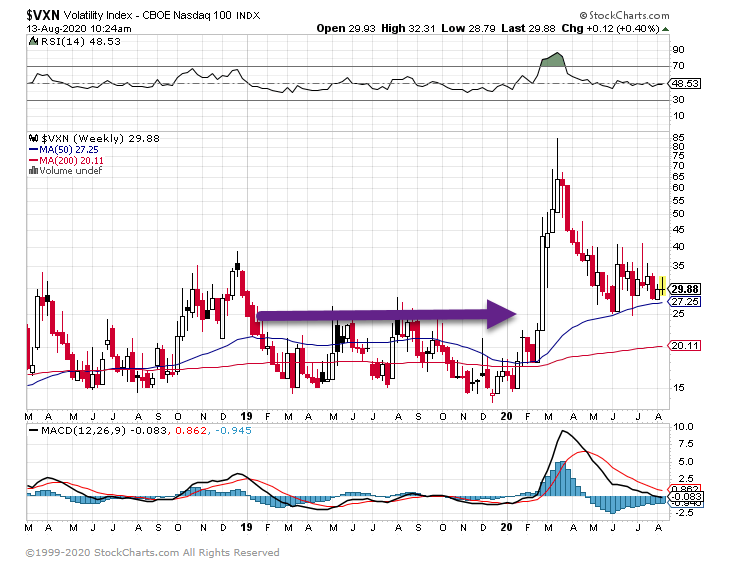Click the 5.0 label on the MACD axis
Viewport: 734px width, 563px height.
[x=686, y=462]
